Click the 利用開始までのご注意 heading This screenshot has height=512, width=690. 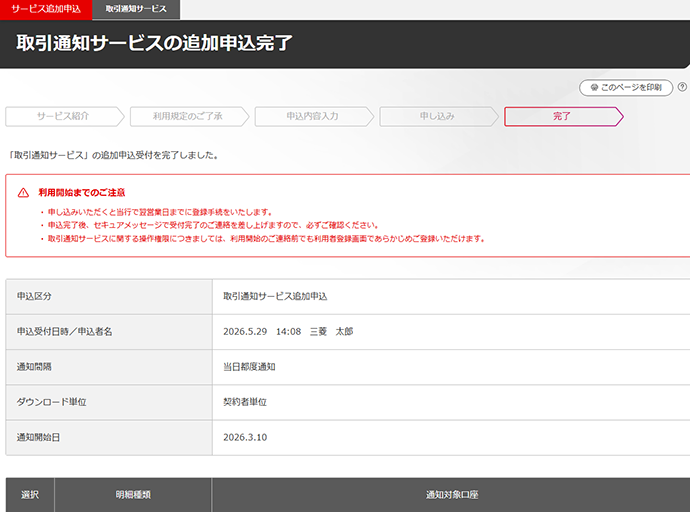click(82, 192)
